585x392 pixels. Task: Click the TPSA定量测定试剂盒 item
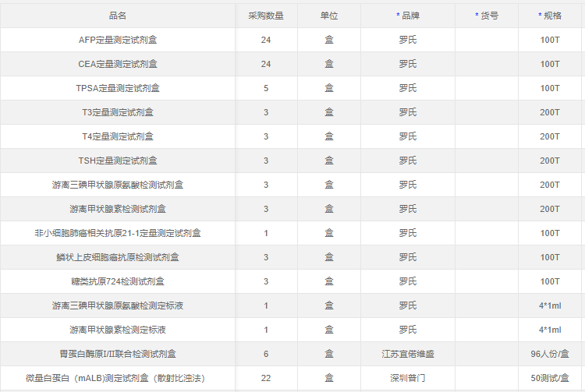pos(117,88)
